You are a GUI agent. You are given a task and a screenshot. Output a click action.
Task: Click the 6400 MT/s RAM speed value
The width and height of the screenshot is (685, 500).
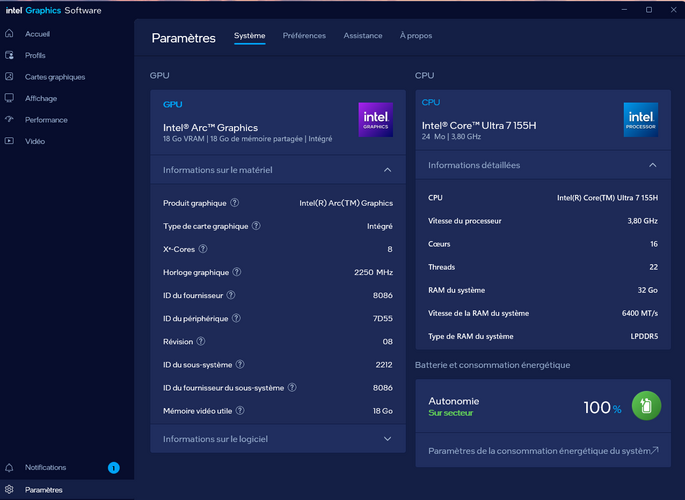(640, 313)
